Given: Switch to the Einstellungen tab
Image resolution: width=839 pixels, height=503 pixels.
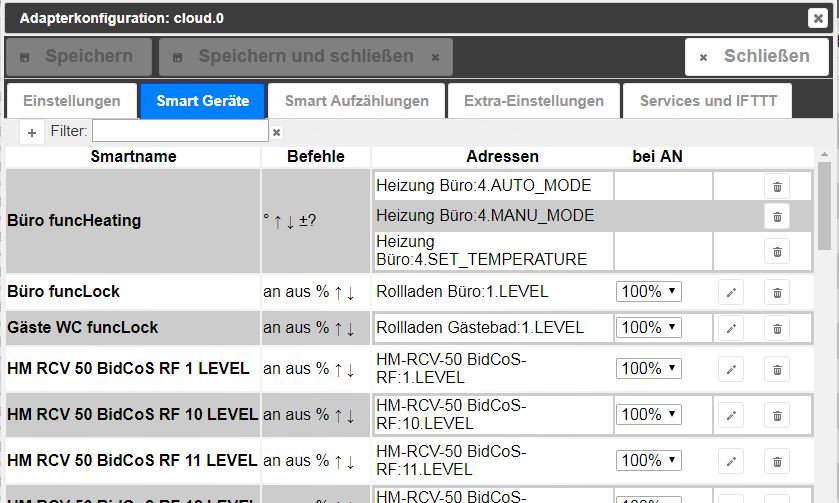Looking at the screenshot, I should 72,101.
